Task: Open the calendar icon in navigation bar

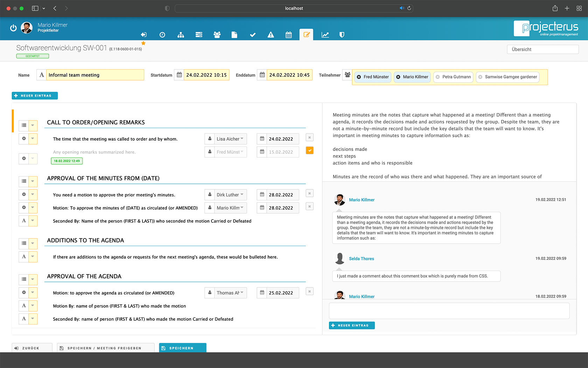Action: tap(288, 35)
